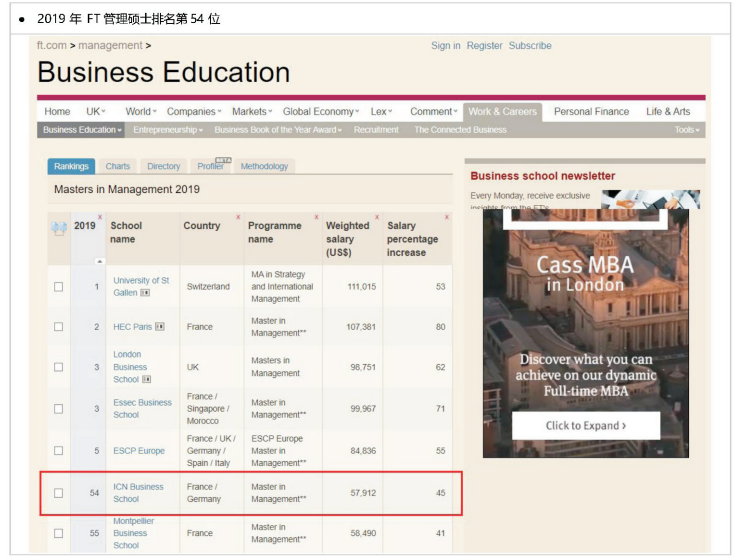Tick checkbox for ESCP Europe row
The image size is (742, 556).
tap(59, 450)
